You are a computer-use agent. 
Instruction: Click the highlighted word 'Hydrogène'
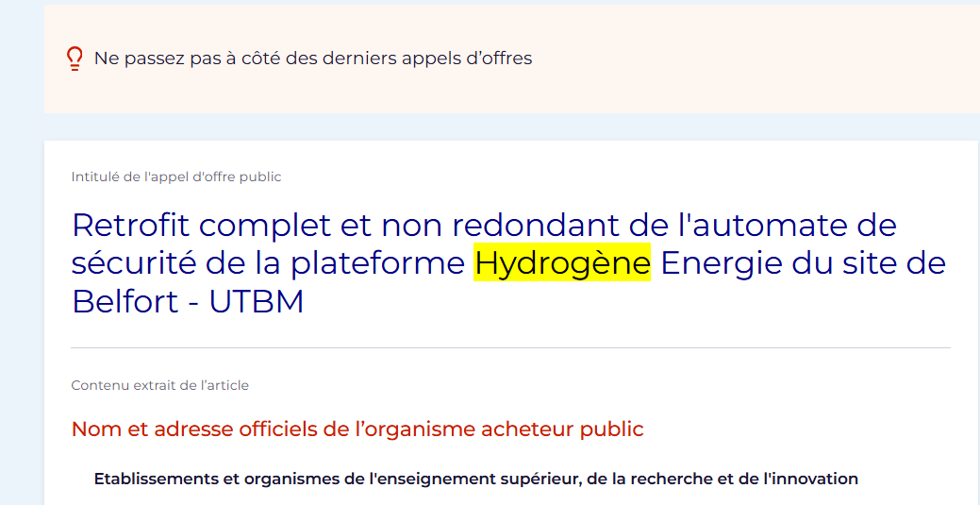(x=562, y=262)
